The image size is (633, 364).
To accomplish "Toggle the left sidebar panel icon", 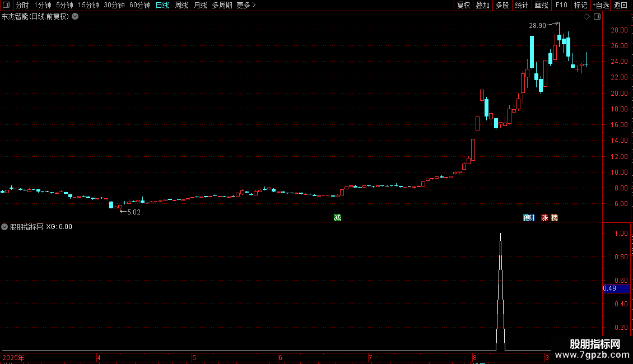I will [6, 5].
